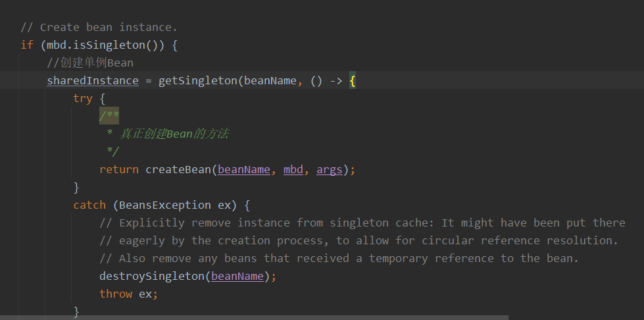Click the throw keyword

click(x=116, y=294)
